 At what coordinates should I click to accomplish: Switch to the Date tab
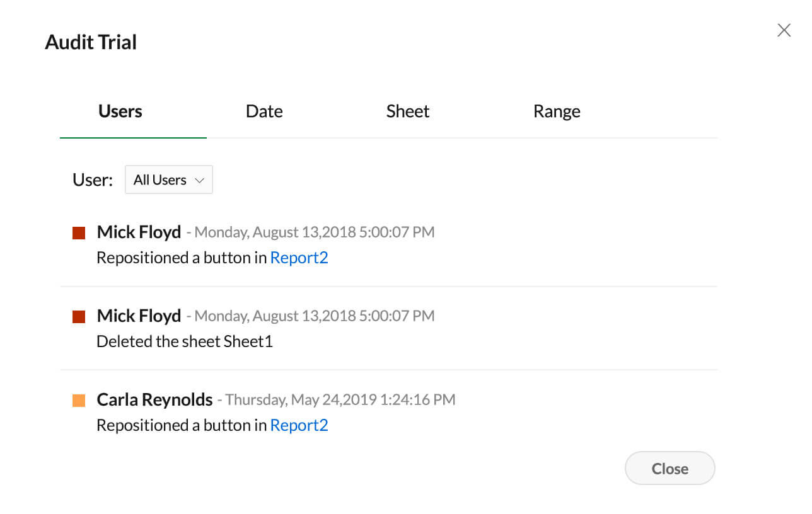coord(264,111)
